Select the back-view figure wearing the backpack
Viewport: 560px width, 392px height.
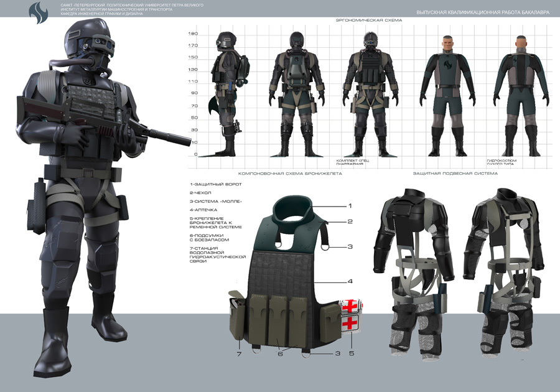(296, 94)
